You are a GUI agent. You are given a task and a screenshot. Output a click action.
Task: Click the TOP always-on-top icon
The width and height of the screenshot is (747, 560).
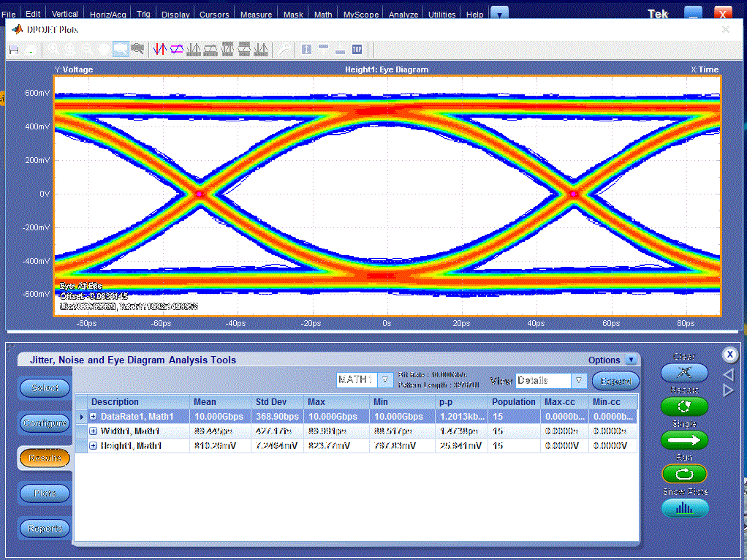point(357,49)
